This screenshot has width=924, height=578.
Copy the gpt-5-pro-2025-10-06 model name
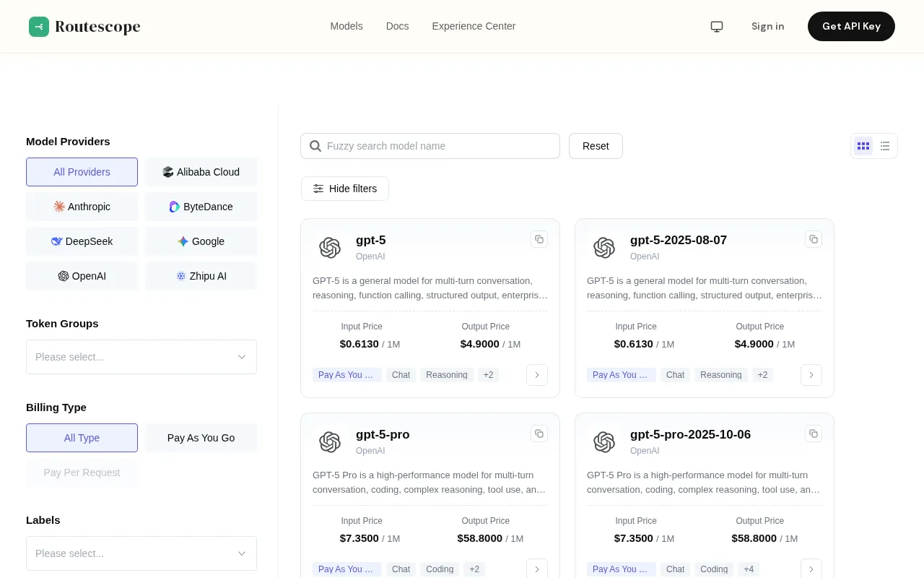point(814,433)
